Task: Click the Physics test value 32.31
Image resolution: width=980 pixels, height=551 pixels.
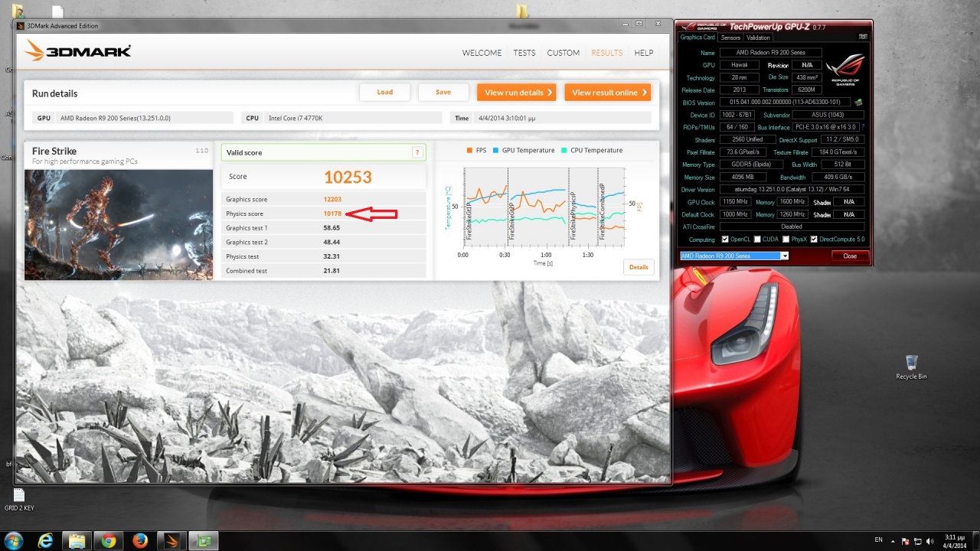Action: [332, 256]
